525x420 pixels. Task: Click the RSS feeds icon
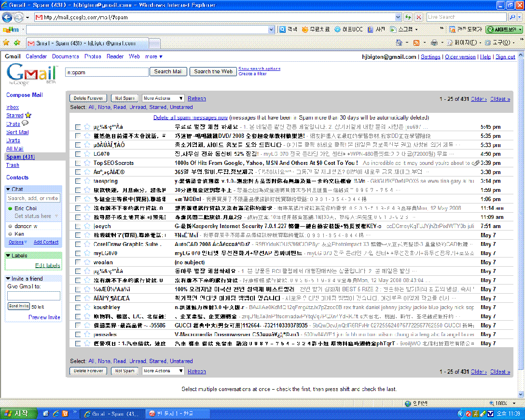coord(416,43)
